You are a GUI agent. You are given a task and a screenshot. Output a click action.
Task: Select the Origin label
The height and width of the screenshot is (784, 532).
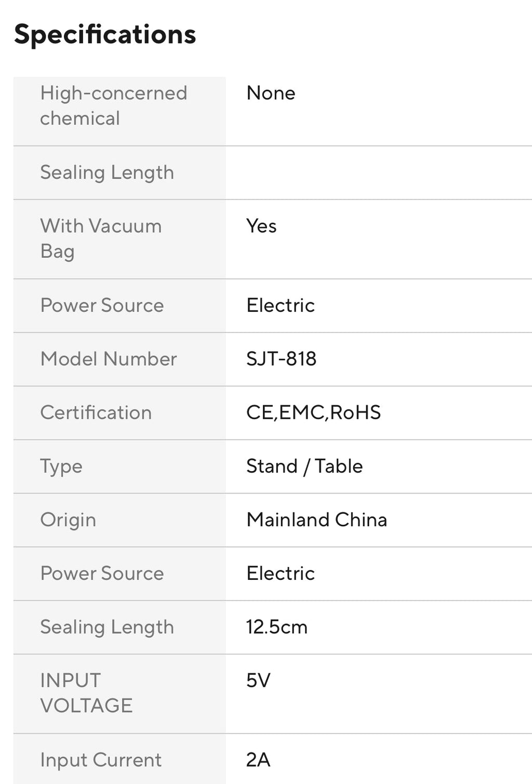click(68, 520)
